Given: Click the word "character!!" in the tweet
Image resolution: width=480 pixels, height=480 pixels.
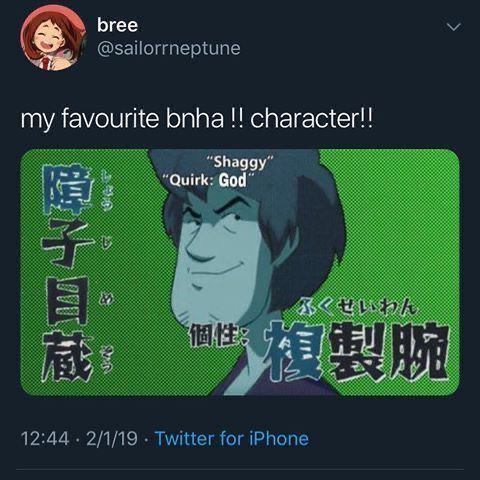Looking at the screenshot, I should (x=311, y=119).
